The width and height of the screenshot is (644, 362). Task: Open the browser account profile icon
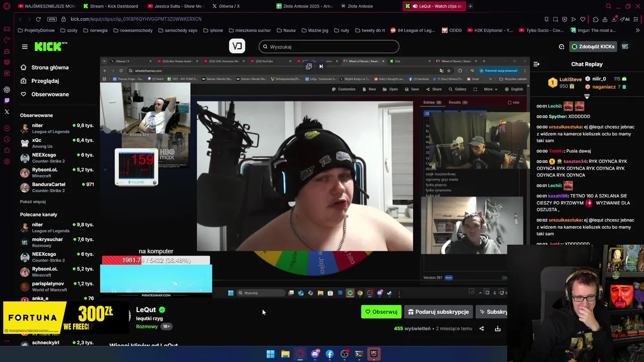point(605,19)
